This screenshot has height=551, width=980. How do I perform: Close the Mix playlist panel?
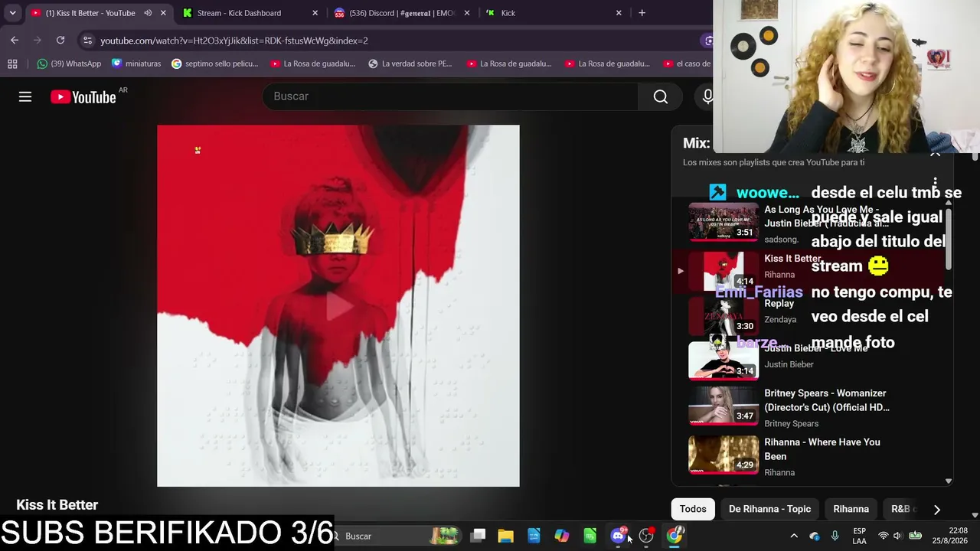tap(935, 153)
